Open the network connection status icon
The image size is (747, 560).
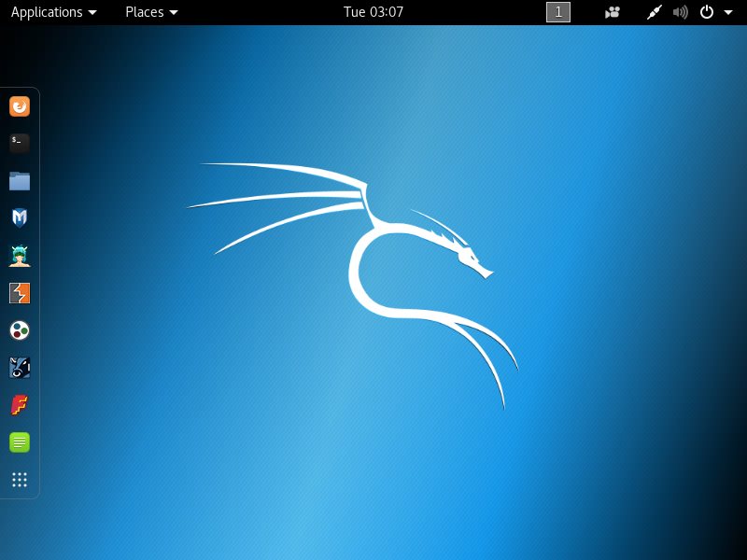click(655, 12)
